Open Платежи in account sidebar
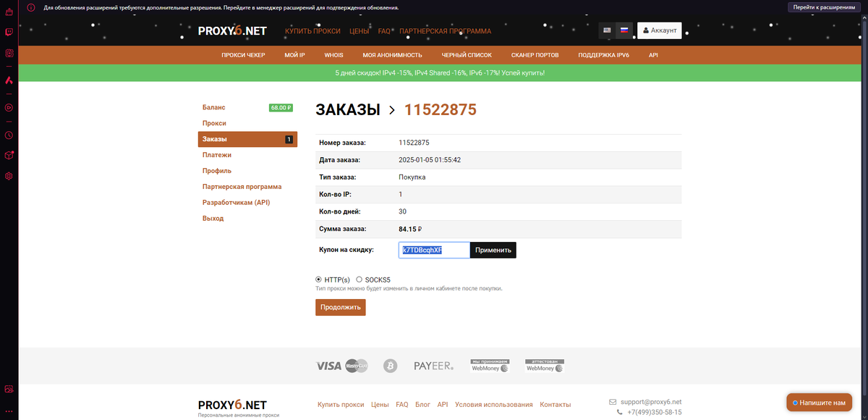Image resolution: width=868 pixels, height=420 pixels. click(217, 155)
